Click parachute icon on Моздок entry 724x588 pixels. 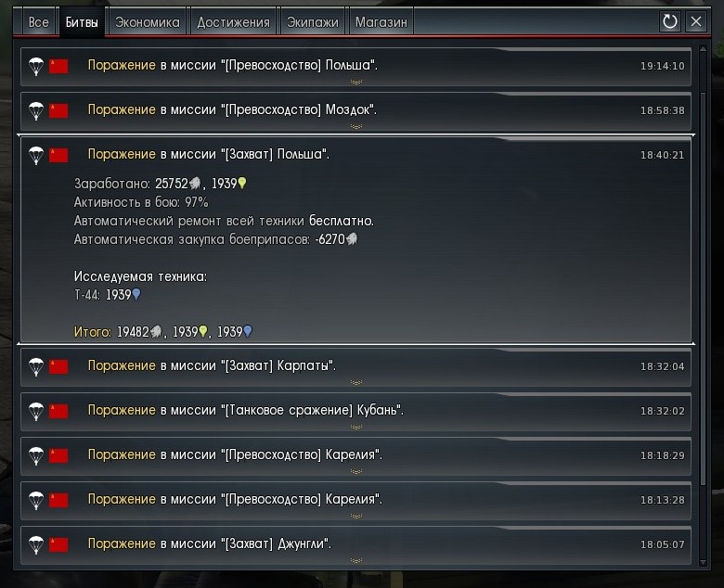coord(36,111)
